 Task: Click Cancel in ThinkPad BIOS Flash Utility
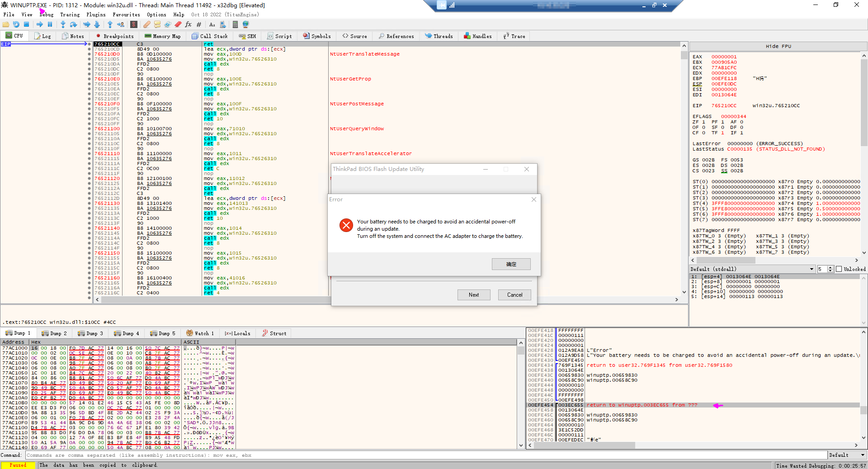point(514,295)
